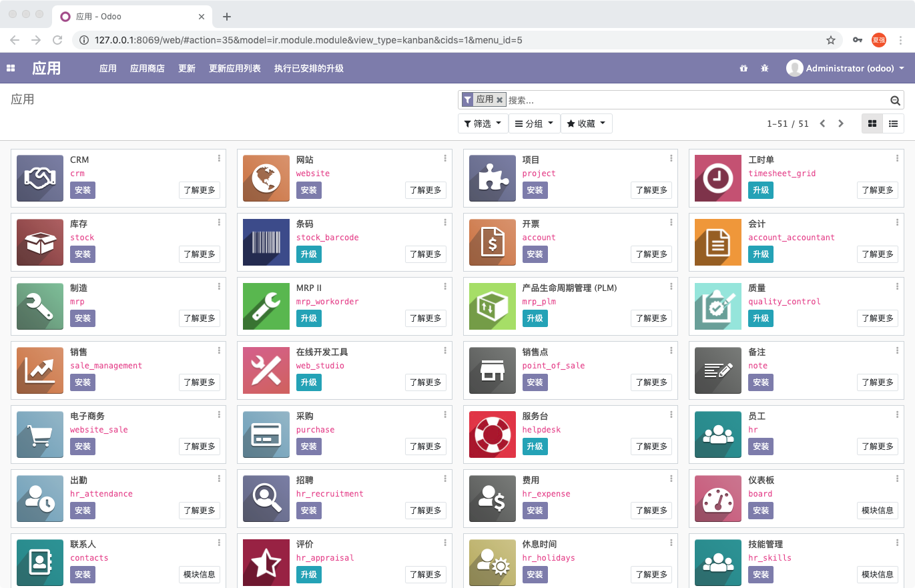Reload the page in the browser

click(57, 40)
